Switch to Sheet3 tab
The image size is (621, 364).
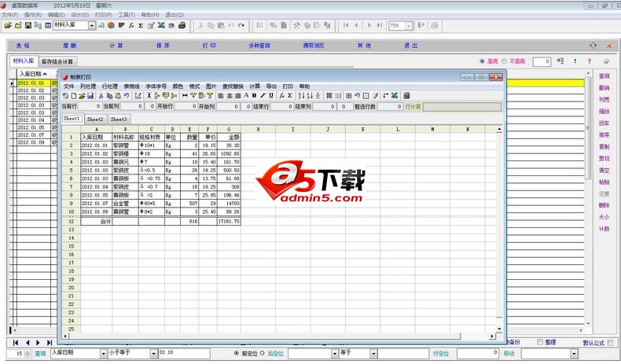pyautogui.click(x=119, y=119)
